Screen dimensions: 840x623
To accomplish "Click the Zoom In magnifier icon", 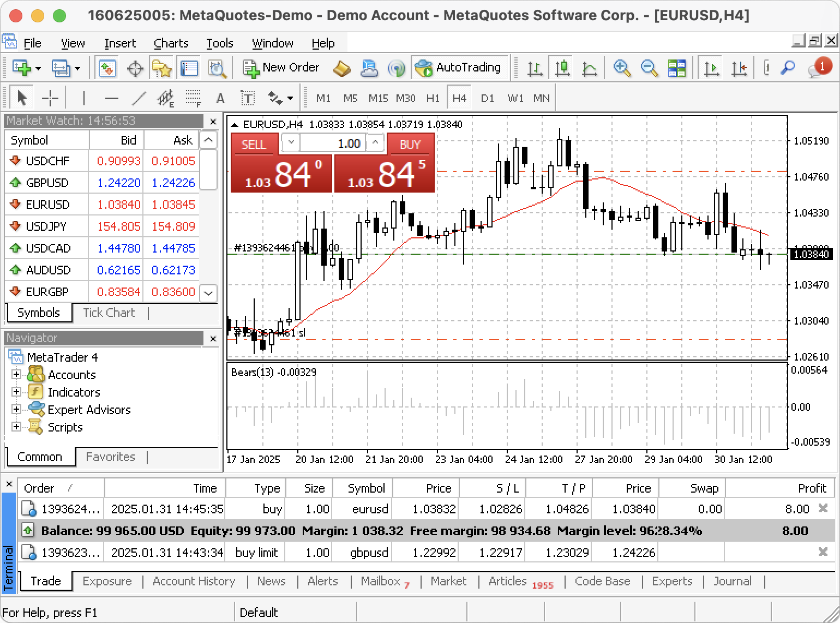I will (622, 68).
